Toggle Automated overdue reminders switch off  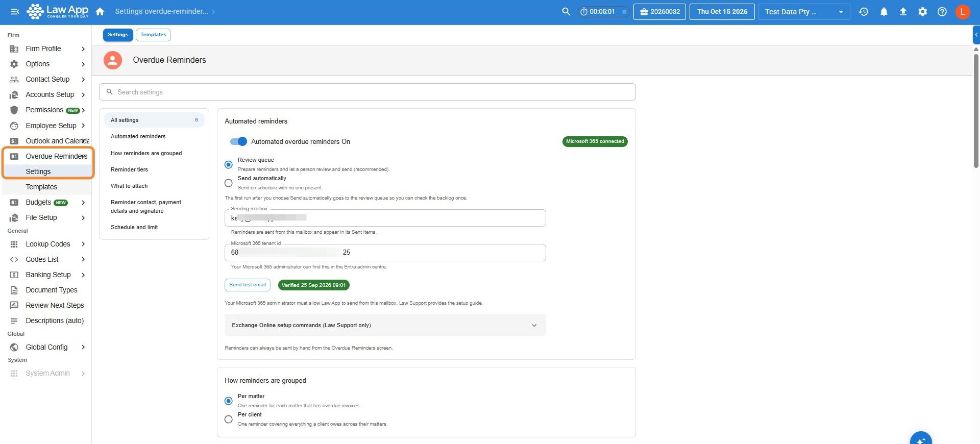coord(238,141)
